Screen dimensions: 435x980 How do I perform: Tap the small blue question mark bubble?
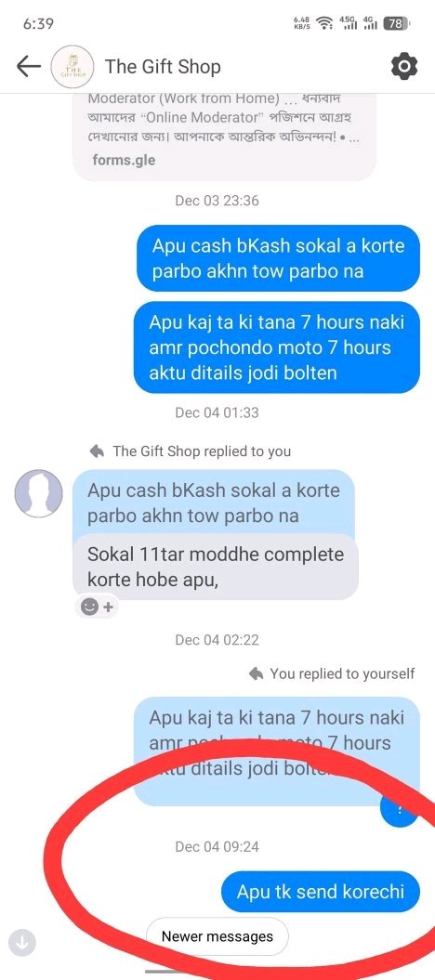[400, 811]
